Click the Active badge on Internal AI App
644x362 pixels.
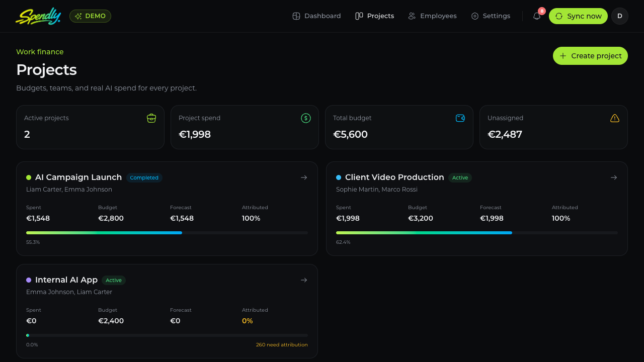tap(114, 280)
